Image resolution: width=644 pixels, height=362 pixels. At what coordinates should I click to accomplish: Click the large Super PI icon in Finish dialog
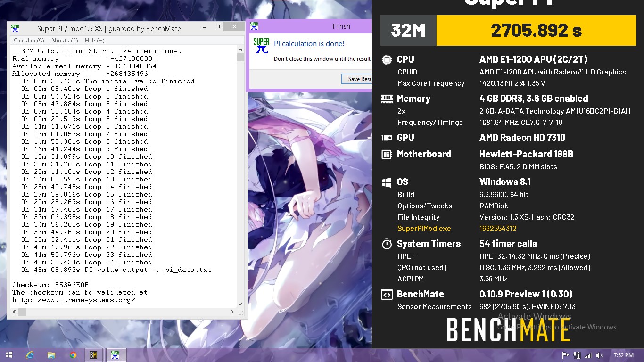(x=262, y=46)
